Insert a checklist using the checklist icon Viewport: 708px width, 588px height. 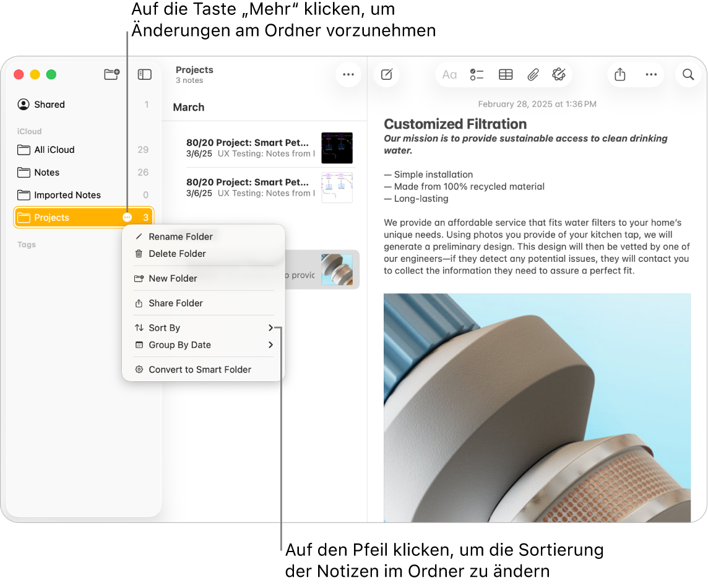(477, 74)
